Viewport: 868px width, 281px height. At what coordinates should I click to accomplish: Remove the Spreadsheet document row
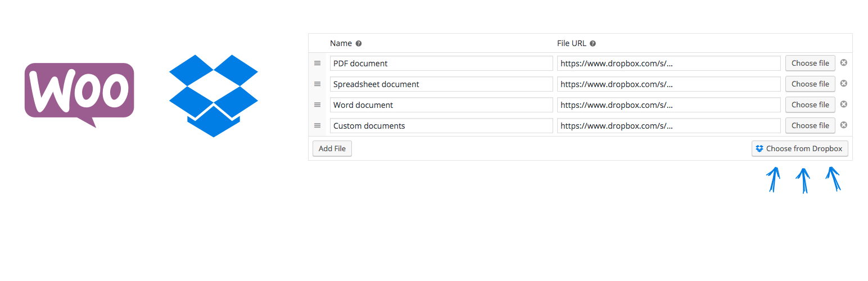coord(843,83)
